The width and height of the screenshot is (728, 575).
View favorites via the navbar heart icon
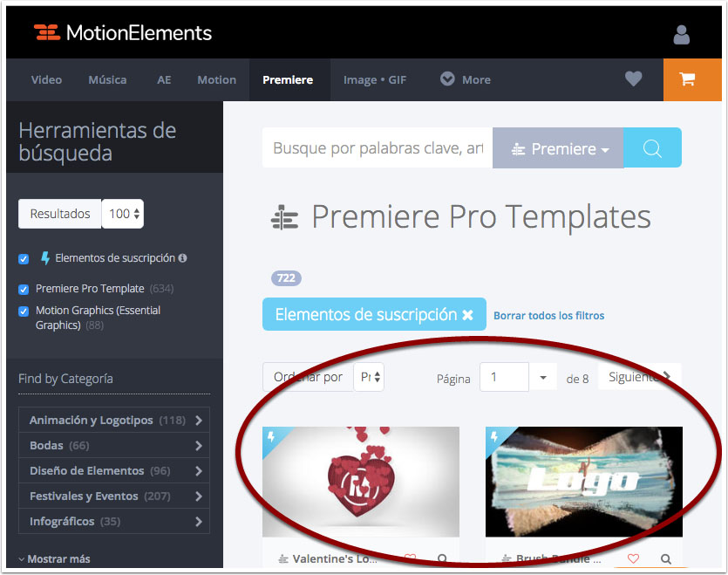633,79
